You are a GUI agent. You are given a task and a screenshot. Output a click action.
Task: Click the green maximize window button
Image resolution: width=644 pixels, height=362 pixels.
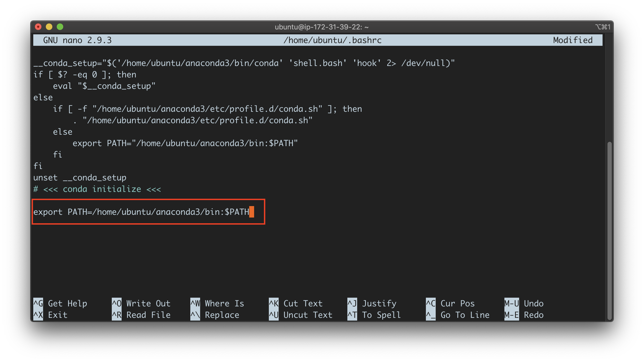coord(60,27)
